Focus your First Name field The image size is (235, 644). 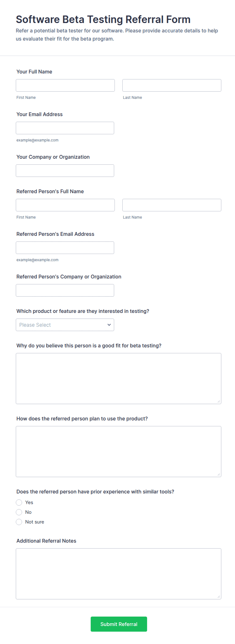pyautogui.click(x=65, y=85)
